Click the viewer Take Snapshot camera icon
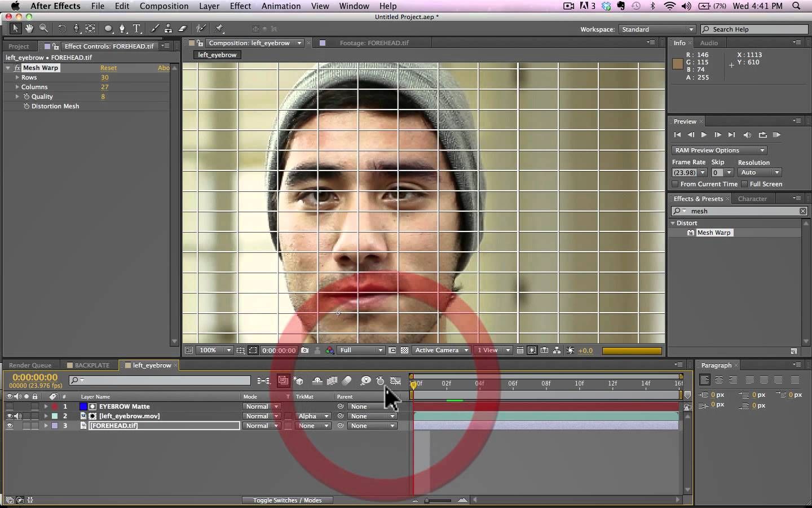Screen dimensions: 812x508 (x=305, y=351)
